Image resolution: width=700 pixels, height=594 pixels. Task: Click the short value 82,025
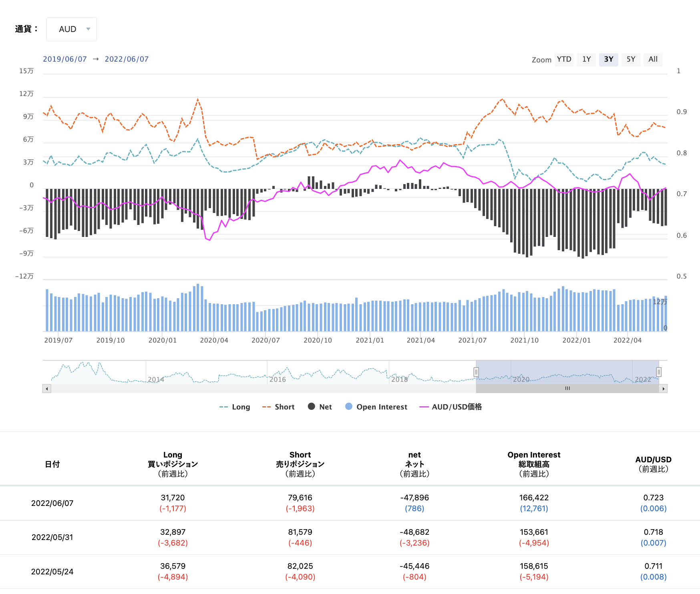[300, 566]
